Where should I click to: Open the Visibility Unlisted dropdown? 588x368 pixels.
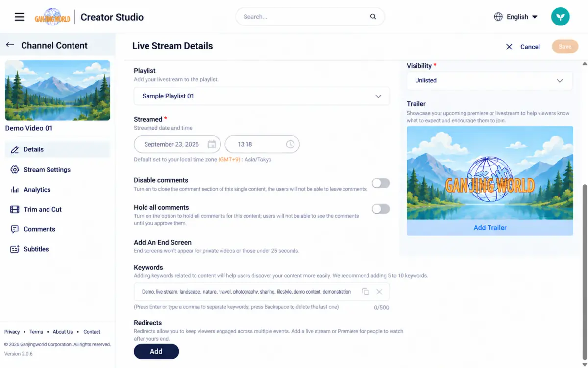coord(490,80)
